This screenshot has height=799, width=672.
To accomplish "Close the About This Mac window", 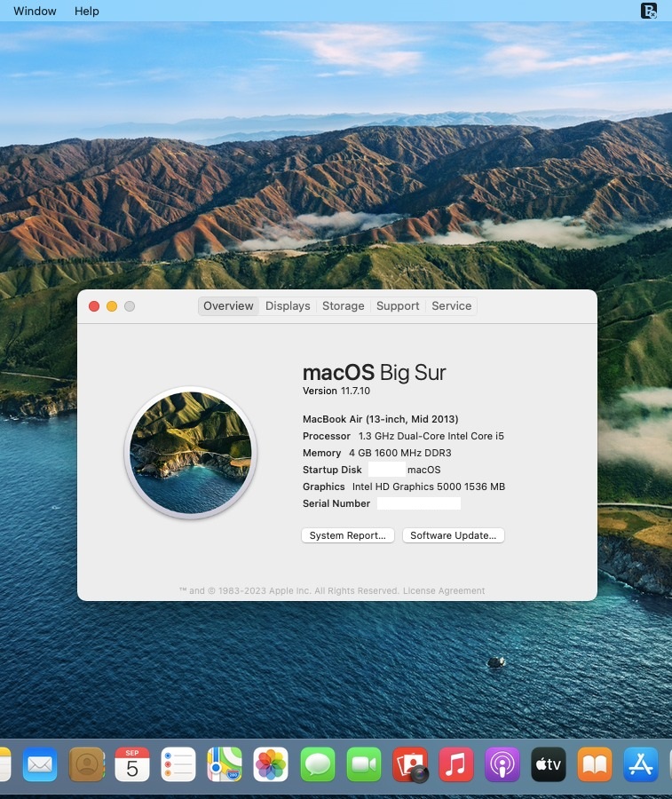I will pos(94,306).
